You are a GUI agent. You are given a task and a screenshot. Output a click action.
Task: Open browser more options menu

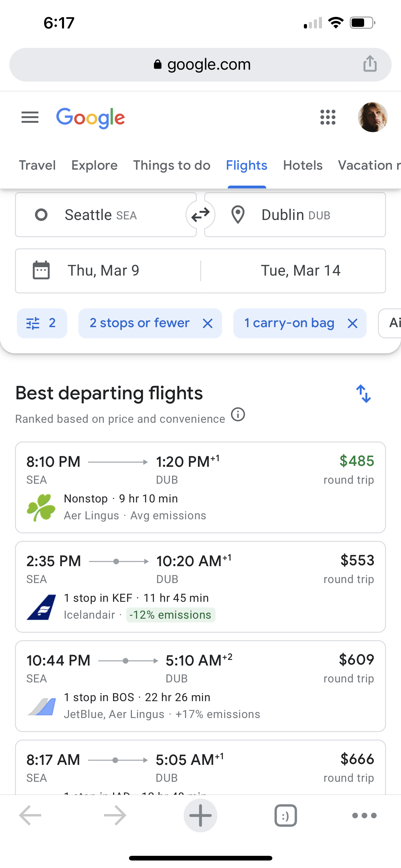tap(364, 816)
